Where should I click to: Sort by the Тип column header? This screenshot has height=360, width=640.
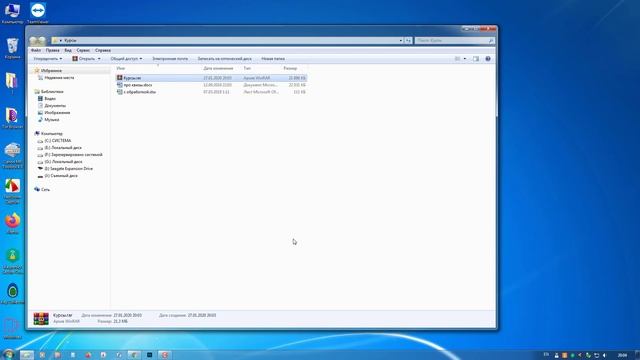pos(247,69)
